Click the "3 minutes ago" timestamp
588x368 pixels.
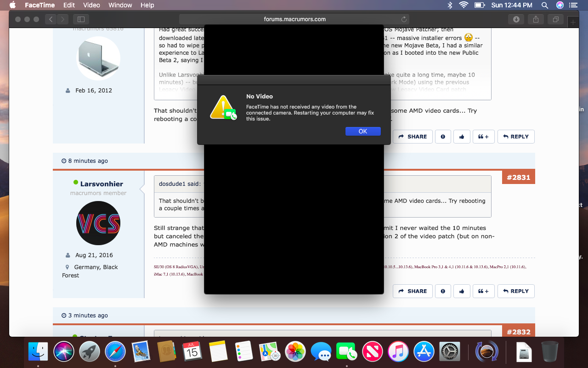pyautogui.click(x=88, y=316)
